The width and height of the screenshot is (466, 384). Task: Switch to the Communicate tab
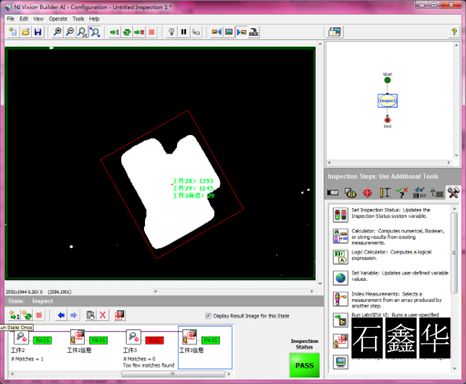[437, 192]
